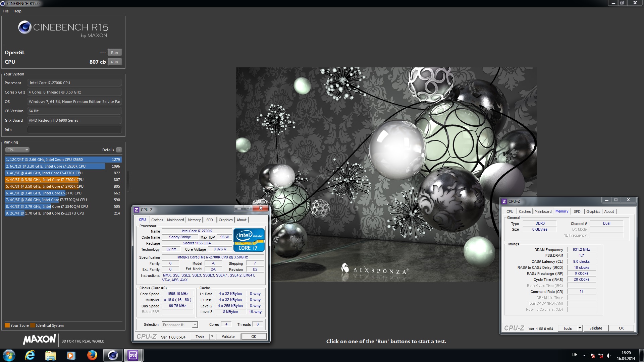This screenshot has width=644, height=362.
Task: Select ranking entry with score 807
Action: pos(63,180)
